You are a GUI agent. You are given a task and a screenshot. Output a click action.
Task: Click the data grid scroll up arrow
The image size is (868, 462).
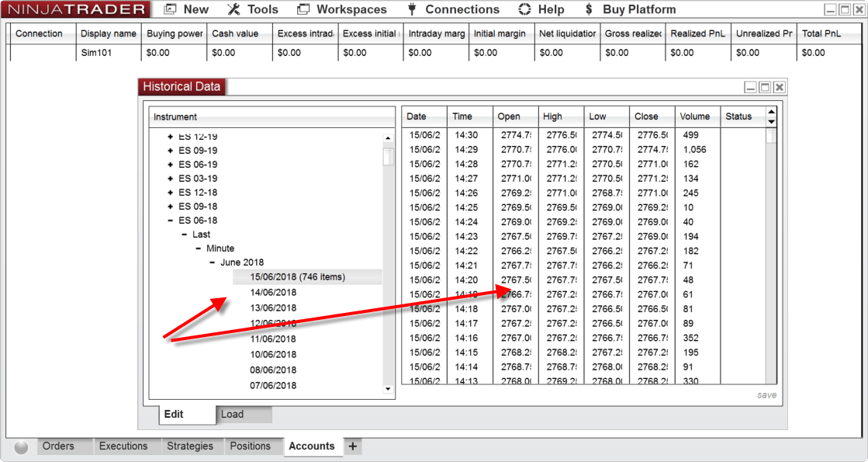pos(771,112)
